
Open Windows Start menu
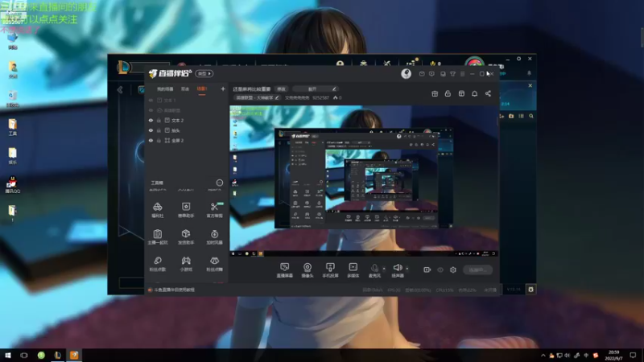click(x=8, y=355)
